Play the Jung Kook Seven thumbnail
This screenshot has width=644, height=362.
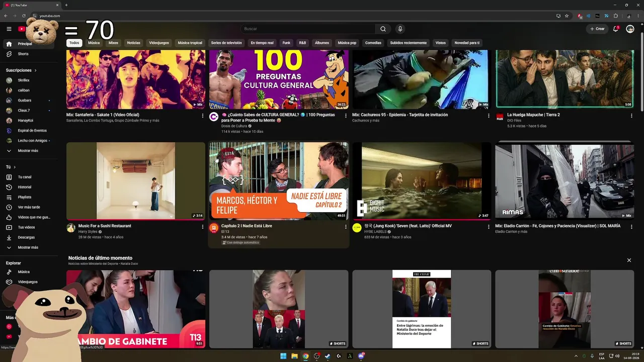(x=422, y=181)
